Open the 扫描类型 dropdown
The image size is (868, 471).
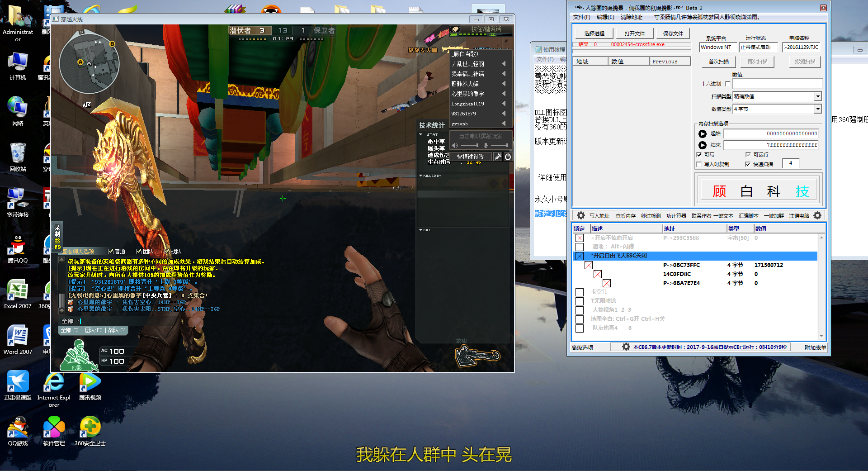(817, 96)
